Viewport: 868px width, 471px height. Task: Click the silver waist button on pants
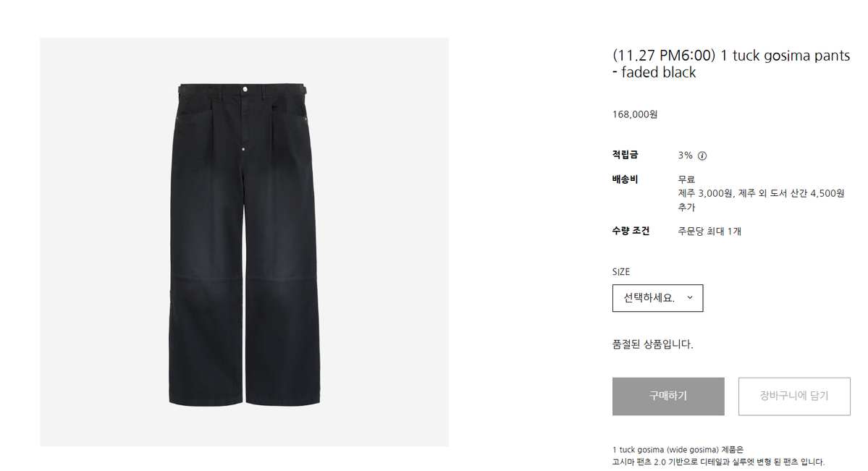(x=245, y=89)
